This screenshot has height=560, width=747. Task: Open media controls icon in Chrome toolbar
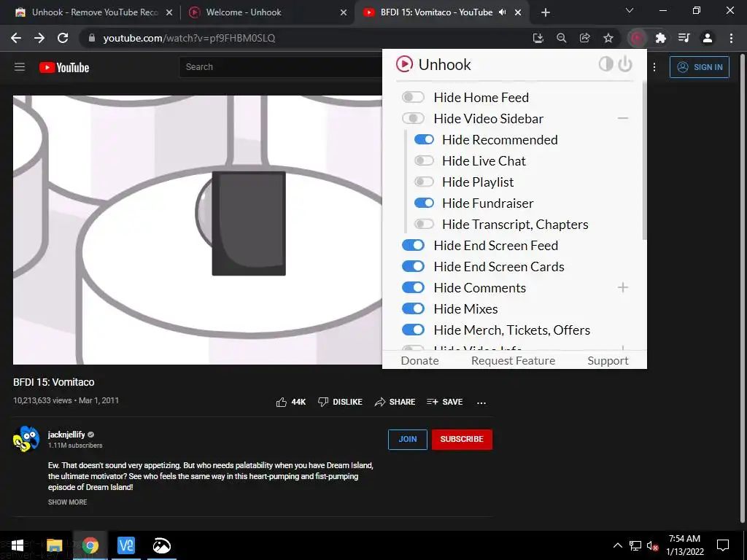click(684, 38)
